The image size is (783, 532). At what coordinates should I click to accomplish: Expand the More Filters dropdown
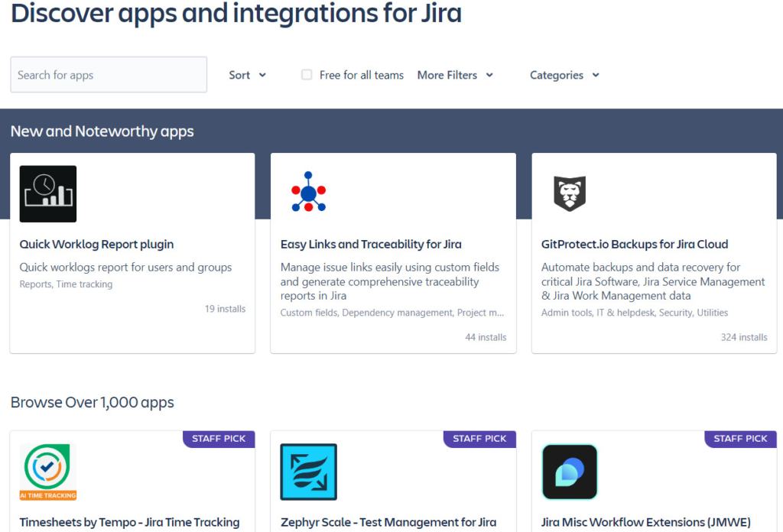point(455,75)
